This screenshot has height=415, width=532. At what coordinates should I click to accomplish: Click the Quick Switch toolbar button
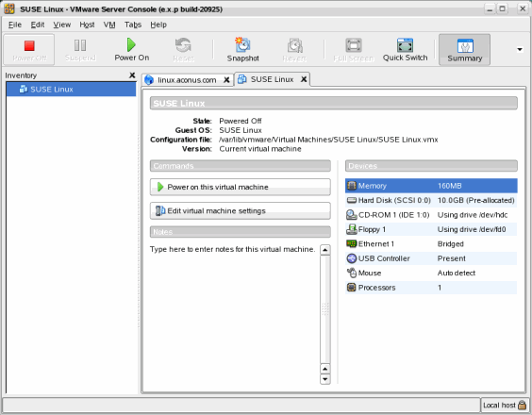coord(405,50)
